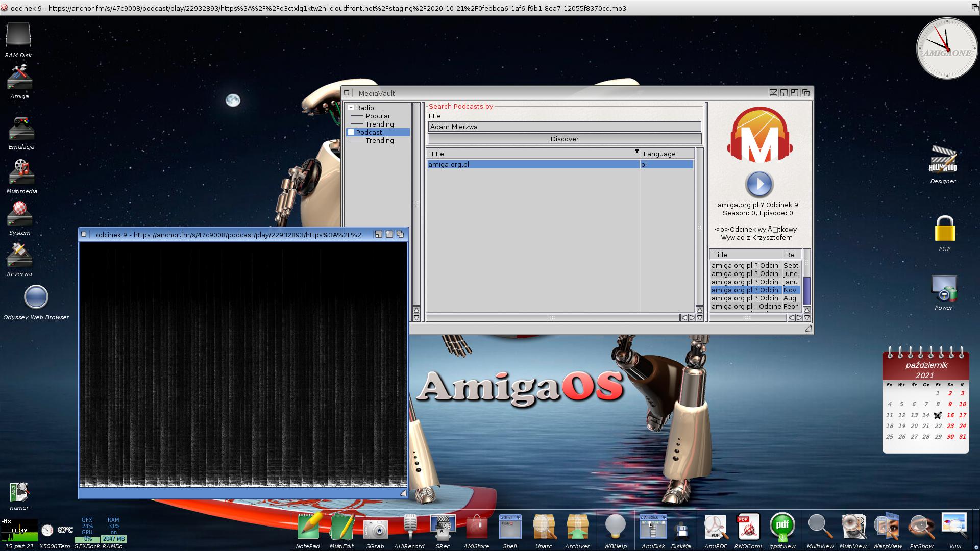Collapse the Podcast tree node
Screen dimensions: 980x551
click(x=351, y=132)
